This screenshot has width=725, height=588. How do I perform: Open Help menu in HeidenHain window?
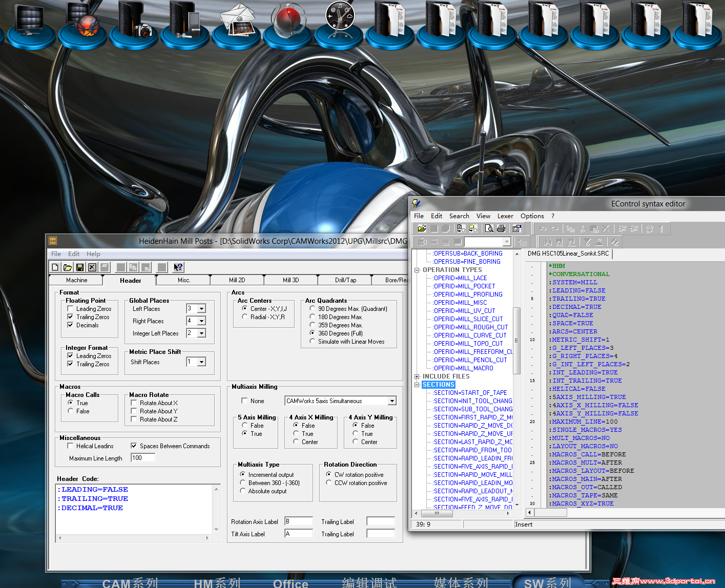93,254
